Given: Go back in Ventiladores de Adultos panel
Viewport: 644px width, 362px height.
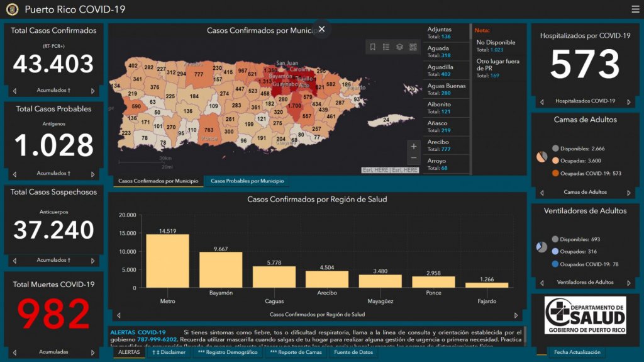Looking at the screenshot, I should 541,283.
